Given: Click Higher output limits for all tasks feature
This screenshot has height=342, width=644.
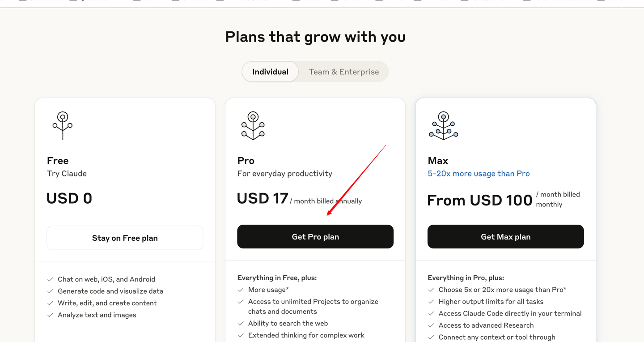Looking at the screenshot, I should 491,302.
